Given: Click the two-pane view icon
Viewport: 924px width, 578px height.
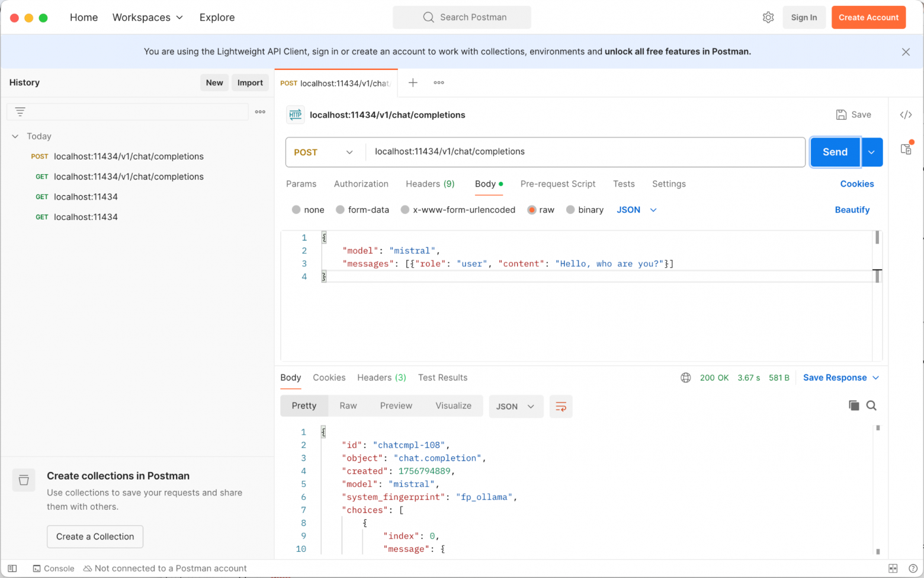Looking at the screenshot, I should (x=893, y=569).
